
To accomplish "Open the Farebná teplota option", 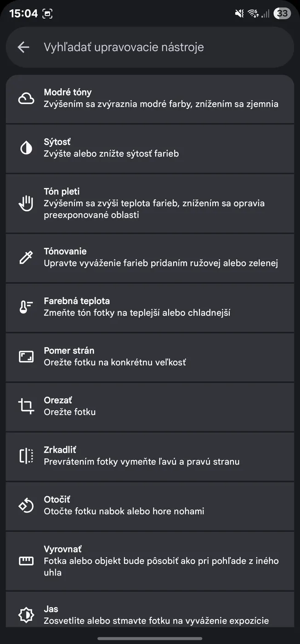I will (161, 307).
